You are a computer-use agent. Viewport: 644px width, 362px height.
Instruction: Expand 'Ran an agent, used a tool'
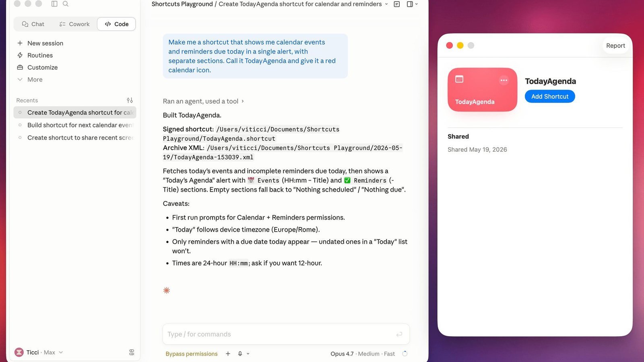[203, 101]
